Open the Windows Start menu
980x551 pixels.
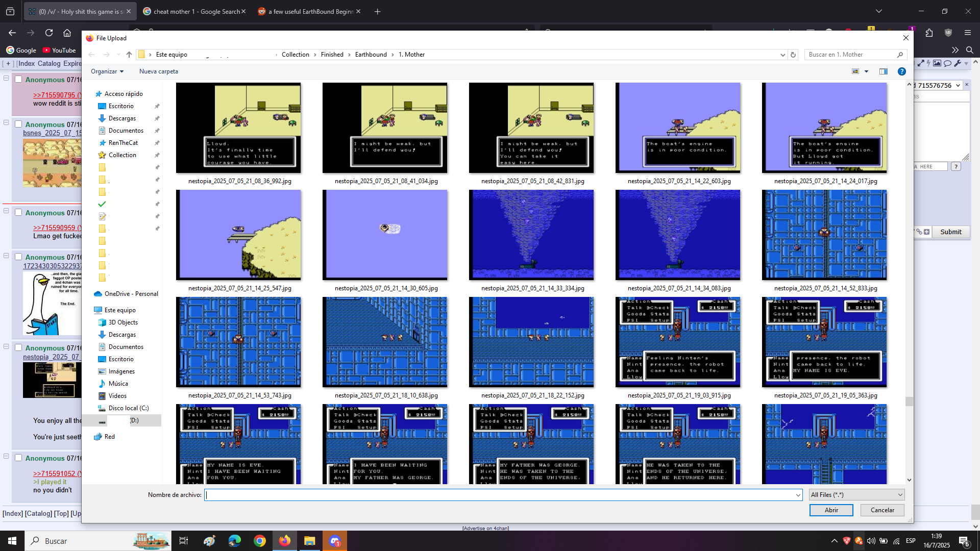pyautogui.click(x=12, y=541)
